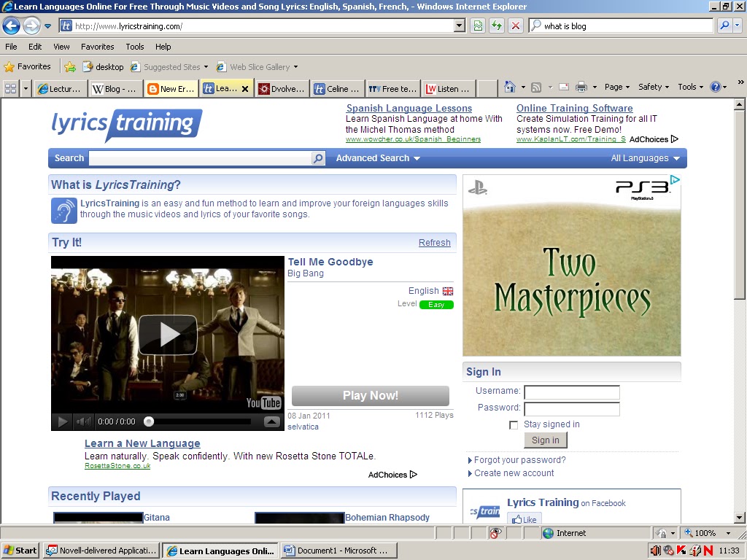747x560 pixels.
Task: Click Create new account link
Action: [514, 472]
